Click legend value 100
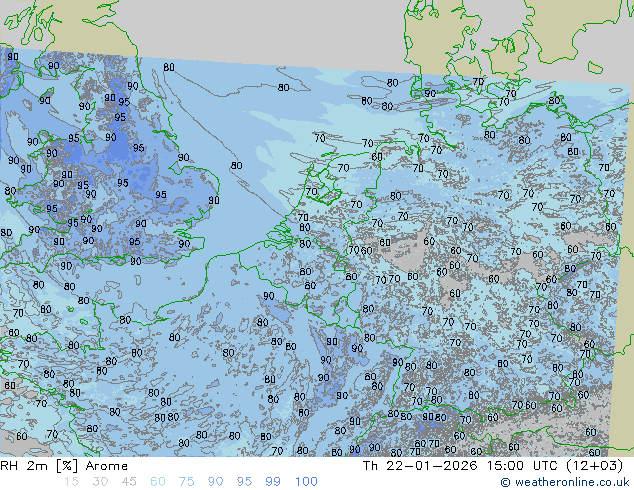This screenshot has width=634, height=490. point(306,482)
